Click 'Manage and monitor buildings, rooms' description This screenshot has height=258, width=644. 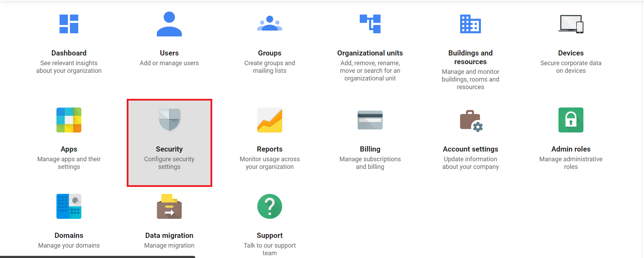coord(471,79)
